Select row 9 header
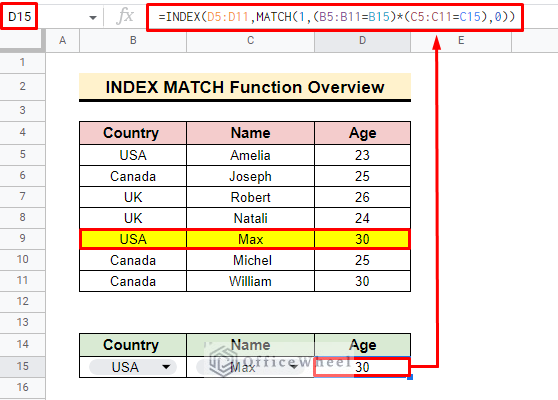This screenshot has width=558, height=400. coord(22,238)
